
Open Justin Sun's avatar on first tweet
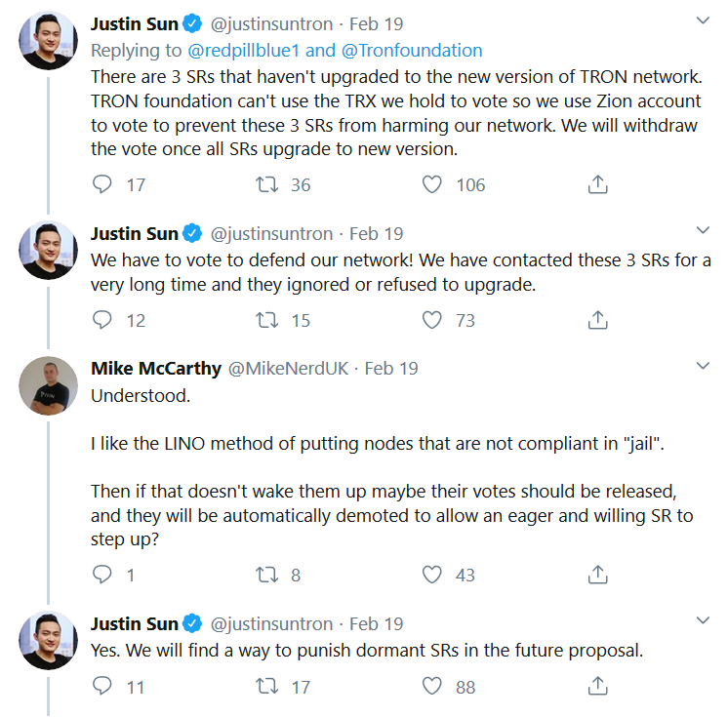pyautogui.click(x=48, y=40)
